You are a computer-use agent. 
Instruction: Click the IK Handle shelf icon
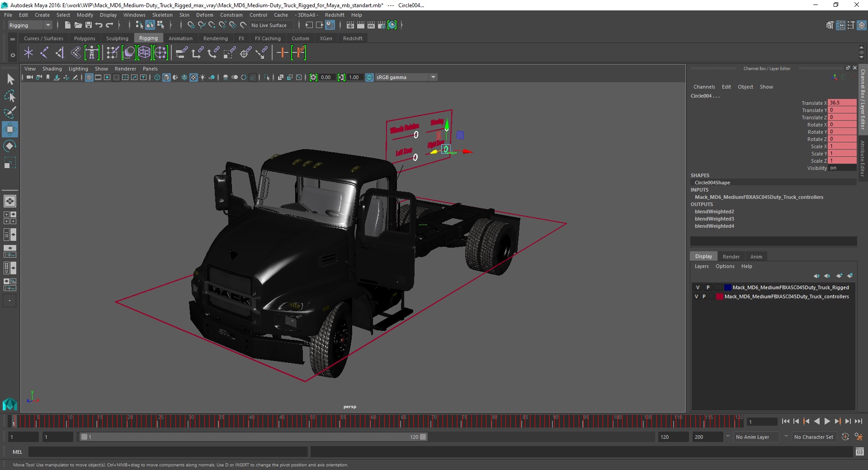(x=60, y=53)
